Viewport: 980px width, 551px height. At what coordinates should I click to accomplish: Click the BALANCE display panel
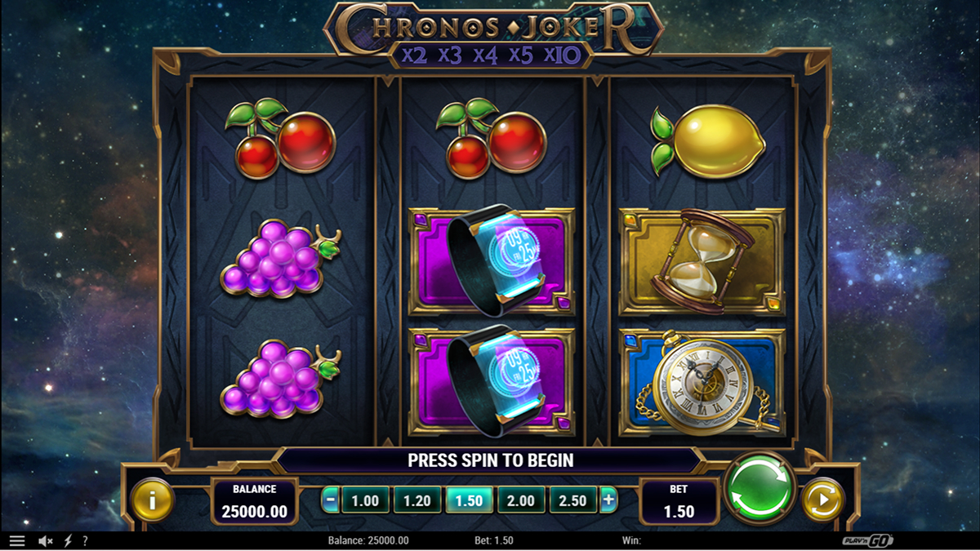(x=254, y=501)
